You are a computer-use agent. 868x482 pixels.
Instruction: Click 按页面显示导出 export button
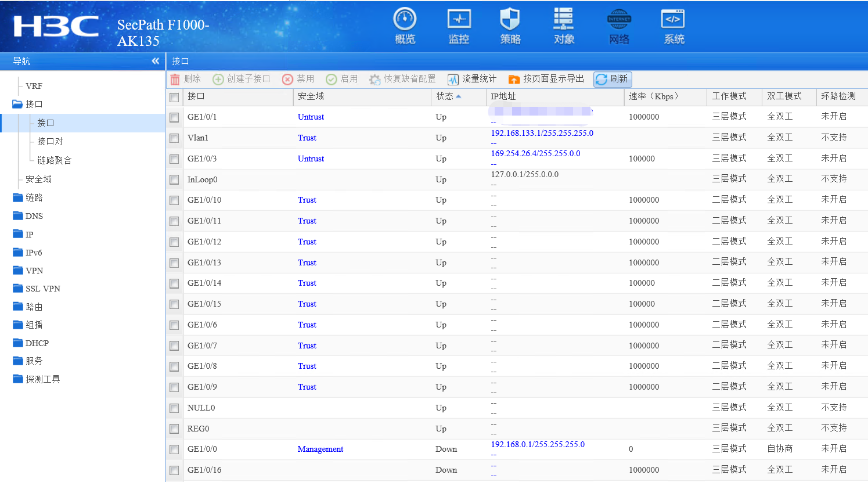click(546, 79)
